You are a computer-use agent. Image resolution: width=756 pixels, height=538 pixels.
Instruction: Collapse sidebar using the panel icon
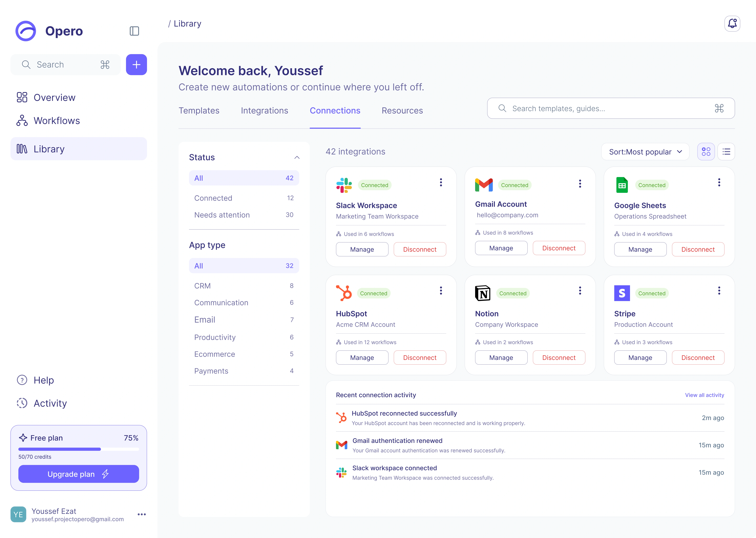[134, 31]
